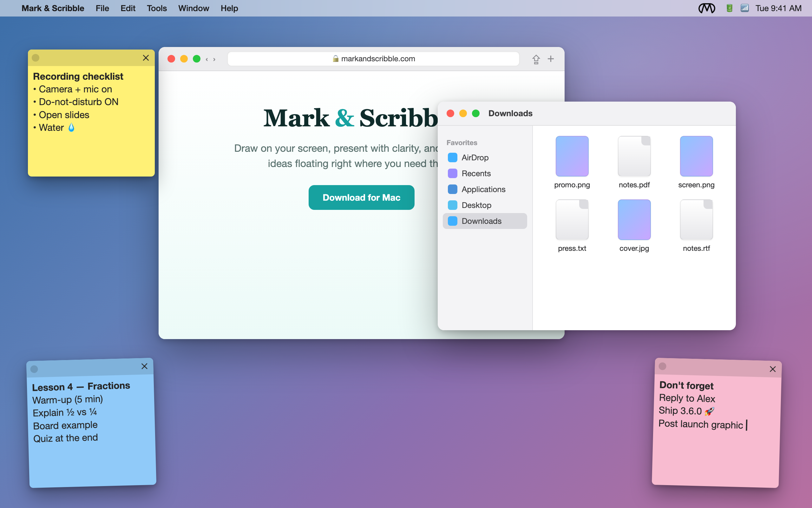Click the 'Water' line in yellow note
This screenshot has width=812, height=508.
tap(54, 127)
